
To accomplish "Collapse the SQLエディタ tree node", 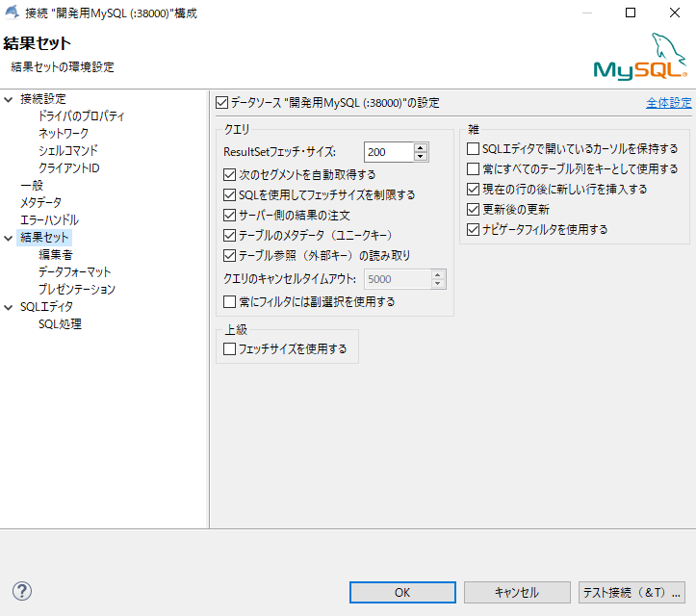I will coord(9,307).
